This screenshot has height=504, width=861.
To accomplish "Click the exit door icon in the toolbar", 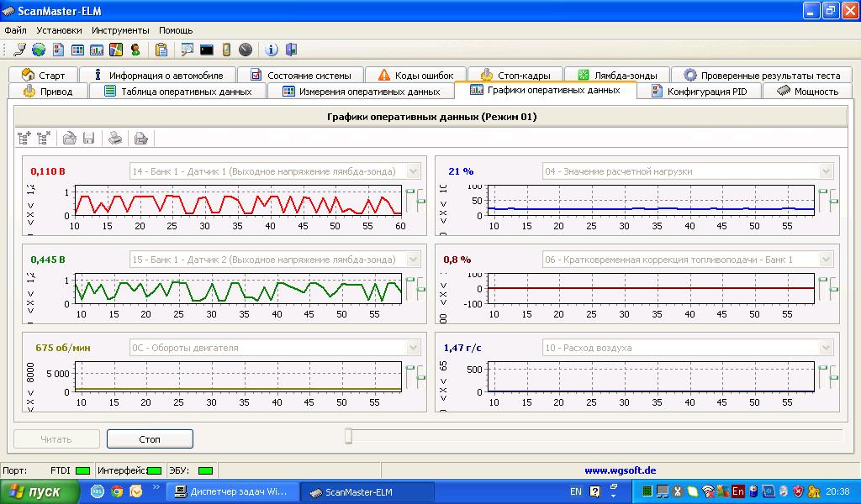I will tap(291, 50).
